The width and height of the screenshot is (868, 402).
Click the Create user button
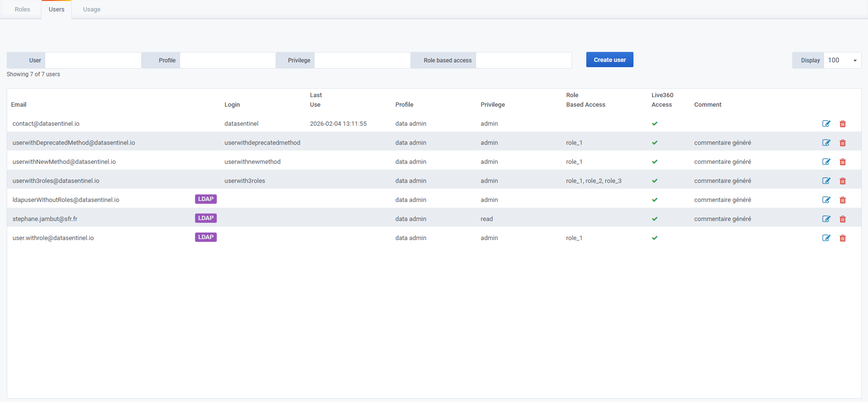pyautogui.click(x=609, y=60)
